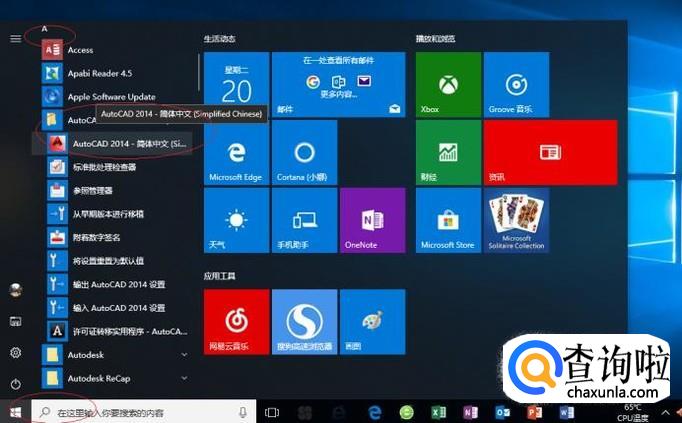This screenshot has width=682, height=423.
Task: Open 网易云音乐 tile
Action: [236, 322]
